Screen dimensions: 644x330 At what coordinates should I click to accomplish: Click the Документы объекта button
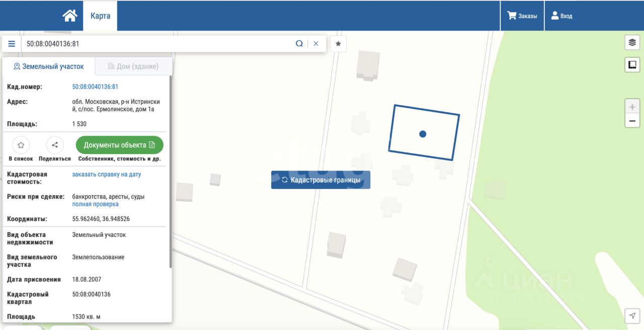(119, 145)
